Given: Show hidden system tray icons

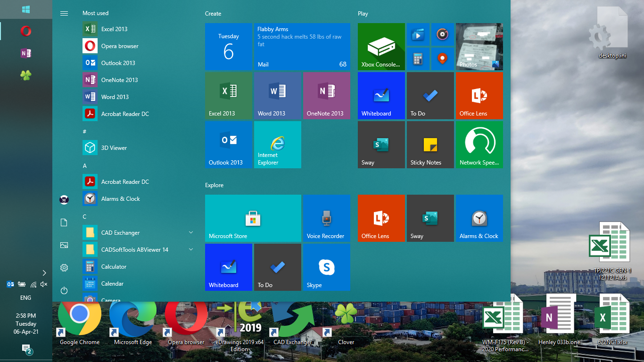Looking at the screenshot, I should tap(44, 272).
